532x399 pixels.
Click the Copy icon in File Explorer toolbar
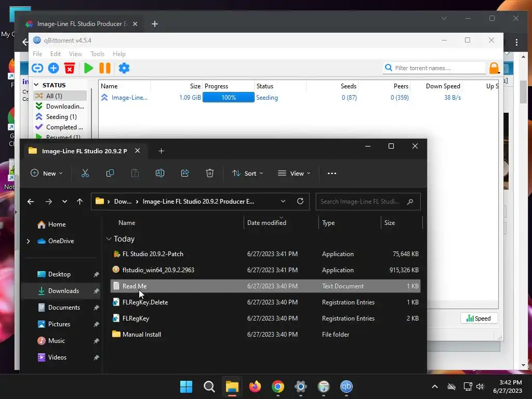(x=110, y=174)
